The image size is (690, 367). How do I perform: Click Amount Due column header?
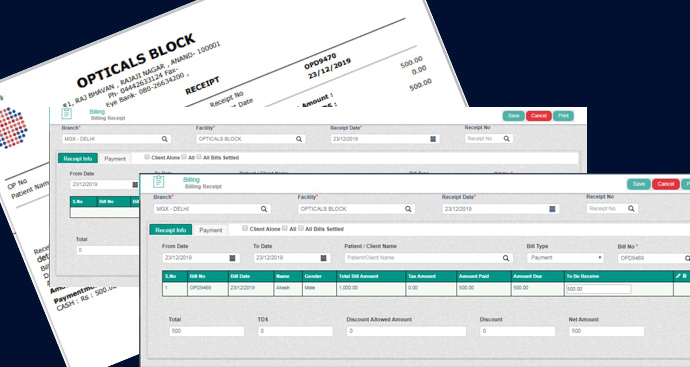click(538, 276)
